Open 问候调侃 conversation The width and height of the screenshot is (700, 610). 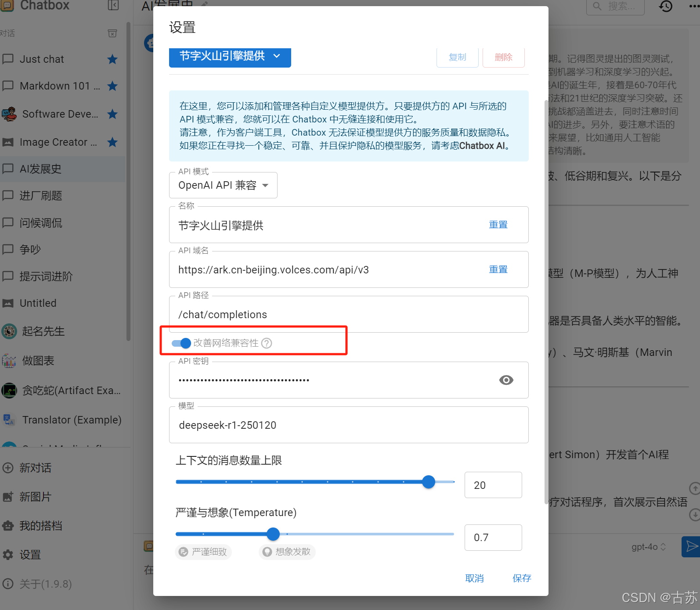63,223
